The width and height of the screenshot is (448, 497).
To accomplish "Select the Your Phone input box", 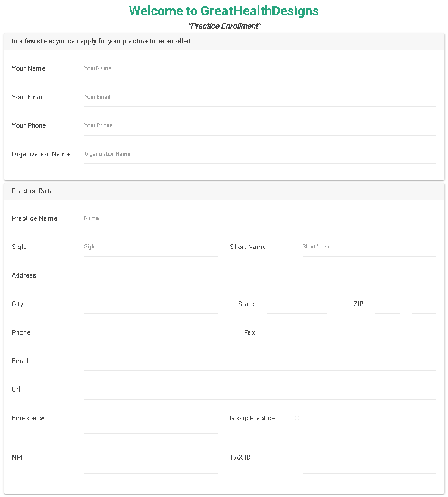I will [260, 126].
